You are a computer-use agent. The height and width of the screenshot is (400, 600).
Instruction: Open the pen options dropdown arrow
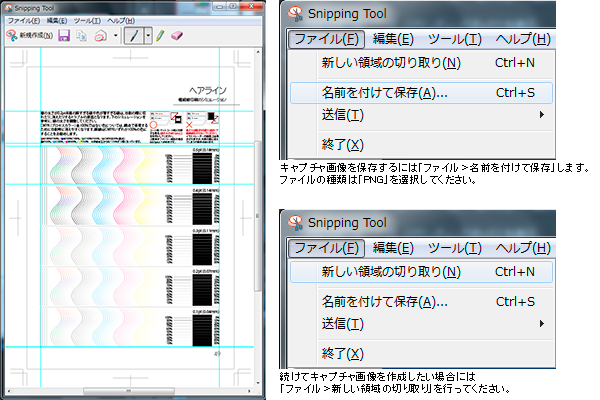coord(148,36)
